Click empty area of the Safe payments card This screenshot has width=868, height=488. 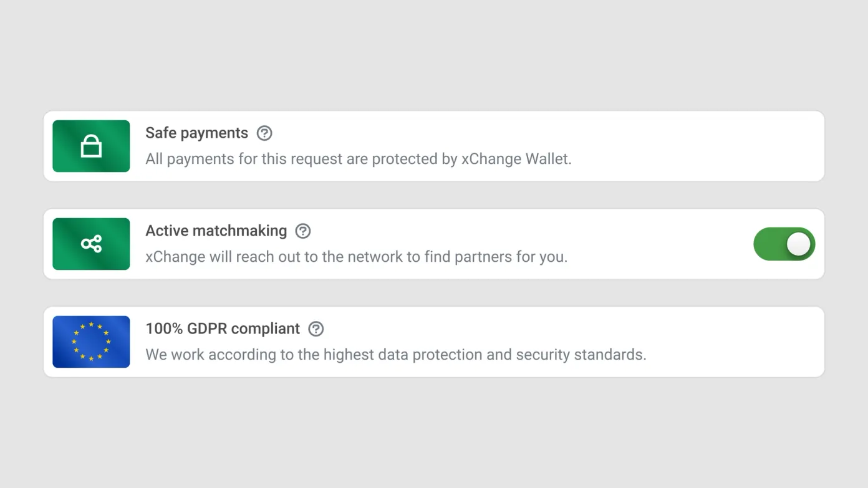(698, 146)
